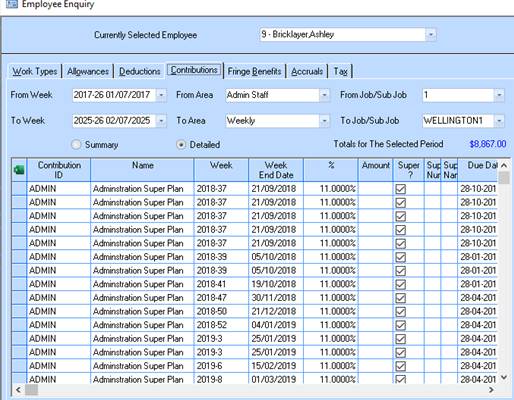
Task: Open the To Area dropdown arrow
Action: tap(324, 121)
